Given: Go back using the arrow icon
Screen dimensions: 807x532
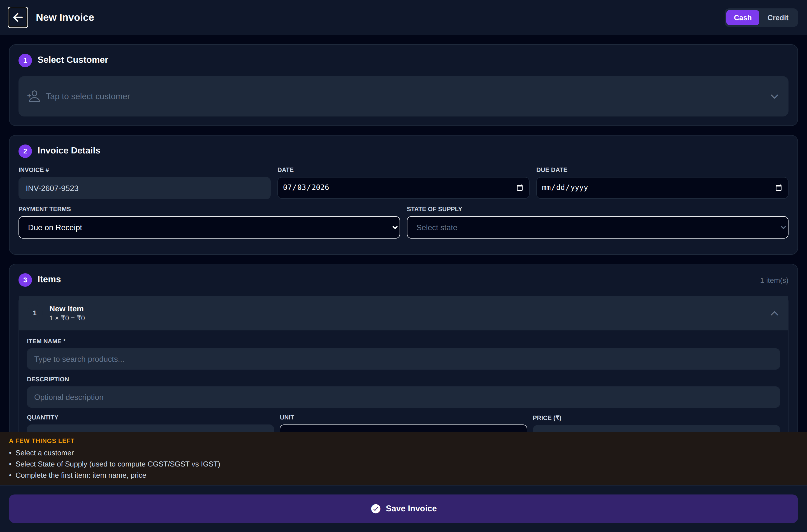Looking at the screenshot, I should pyautogui.click(x=18, y=17).
